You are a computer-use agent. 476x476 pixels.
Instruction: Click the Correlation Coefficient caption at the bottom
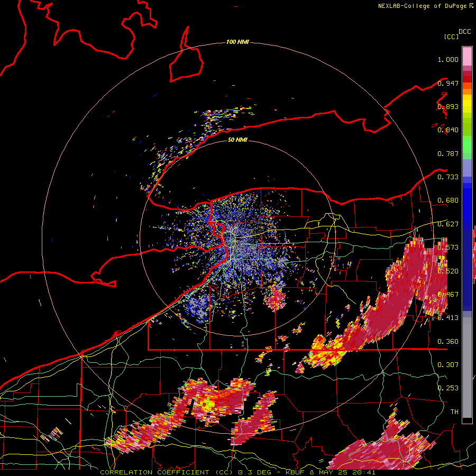click(x=237, y=472)
